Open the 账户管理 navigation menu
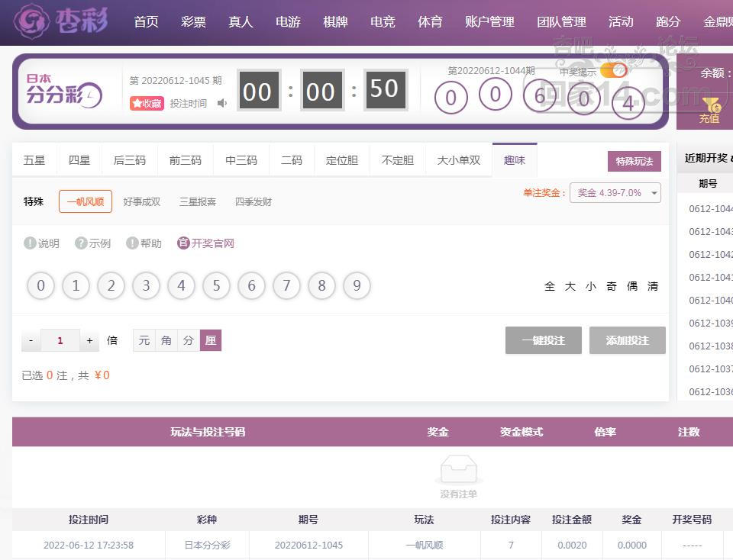 pyautogui.click(x=489, y=21)
